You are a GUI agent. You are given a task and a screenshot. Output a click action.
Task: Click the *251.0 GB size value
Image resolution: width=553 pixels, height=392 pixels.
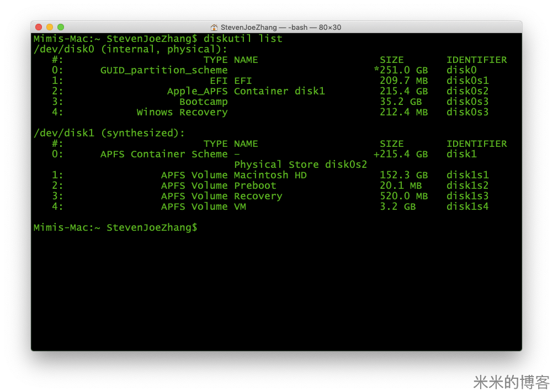[401, 70]
